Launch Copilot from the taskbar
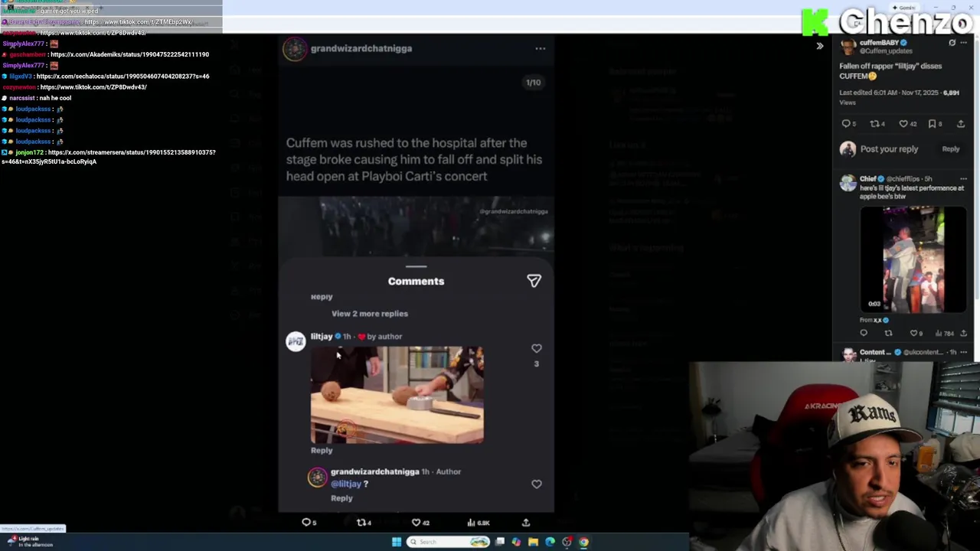Image resolution: width=980 pixels, height=551 pixels. coord(516,542)
